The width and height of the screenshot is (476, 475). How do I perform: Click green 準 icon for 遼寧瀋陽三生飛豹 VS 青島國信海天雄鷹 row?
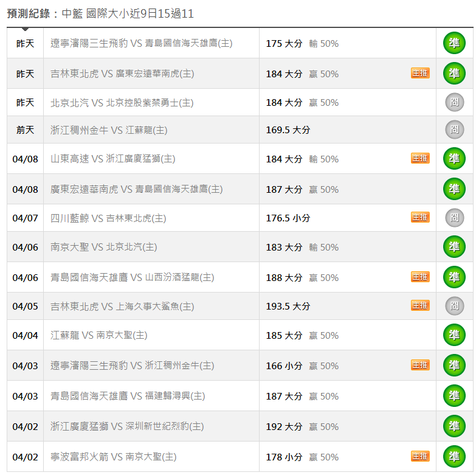454,43
